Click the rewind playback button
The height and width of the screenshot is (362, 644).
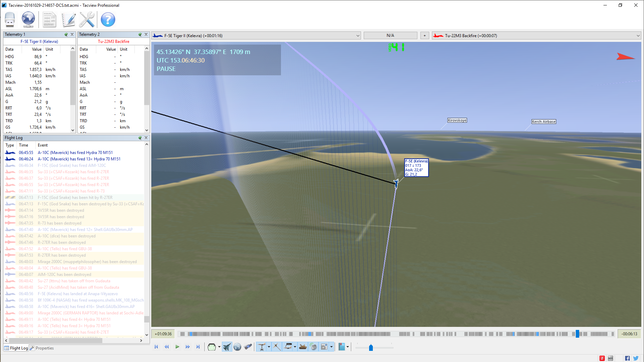(167, 347)
